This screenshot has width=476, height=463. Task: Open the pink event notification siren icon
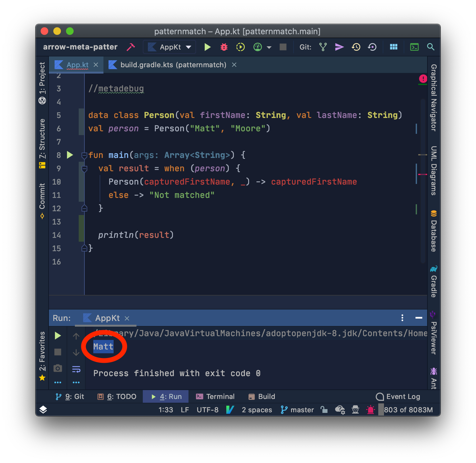click(370, 410)
